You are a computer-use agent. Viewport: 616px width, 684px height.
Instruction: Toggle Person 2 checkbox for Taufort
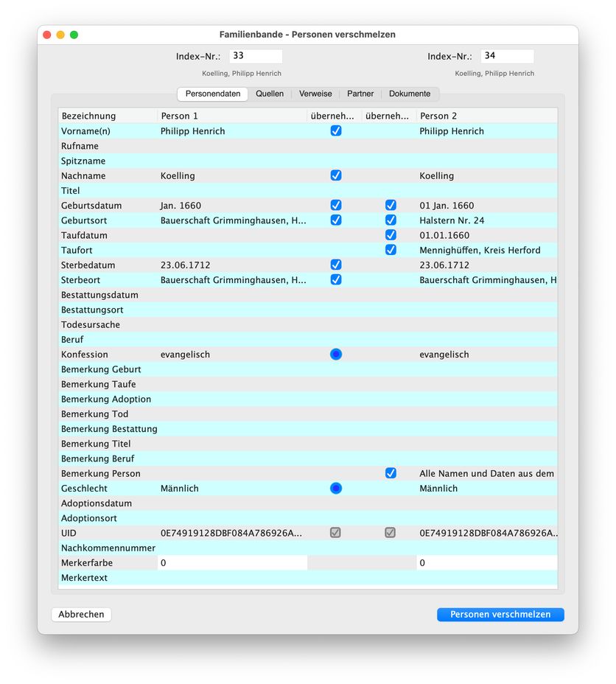tap(391, 250)
